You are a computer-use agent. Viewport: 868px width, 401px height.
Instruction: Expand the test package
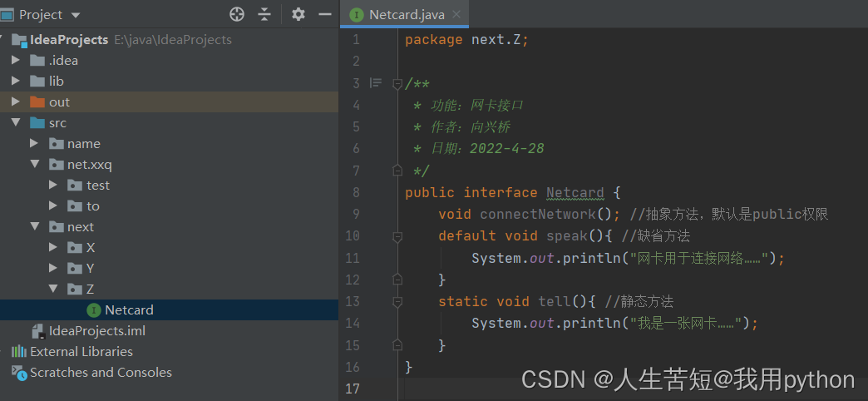coord(53,185)
